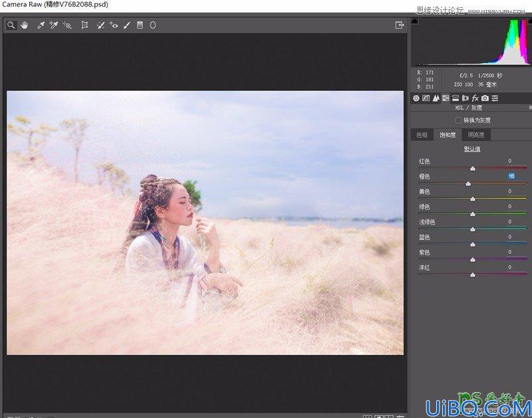Toggle shadow clipping warning in histogram
Screen dimensions: 532x418
point(415,21)
